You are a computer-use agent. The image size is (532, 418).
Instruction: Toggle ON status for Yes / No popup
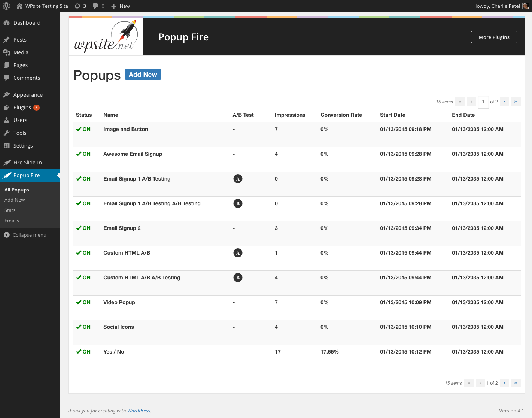point(83,352)
